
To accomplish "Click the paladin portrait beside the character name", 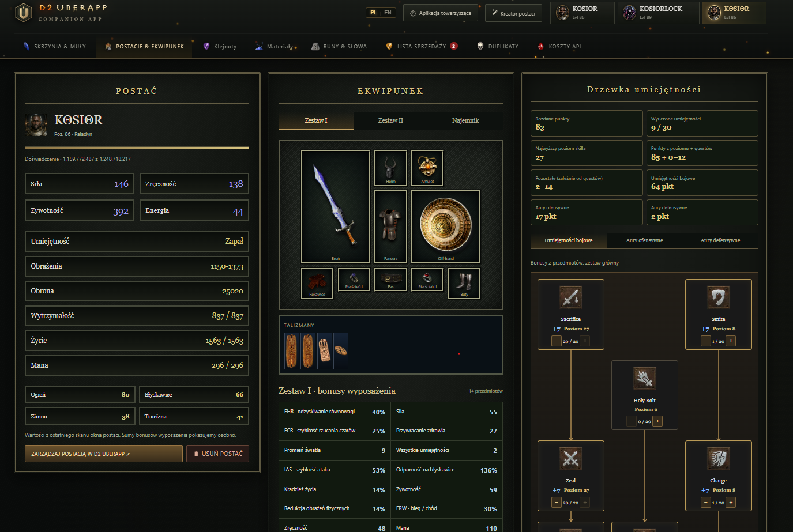I will tap(36, 124).
